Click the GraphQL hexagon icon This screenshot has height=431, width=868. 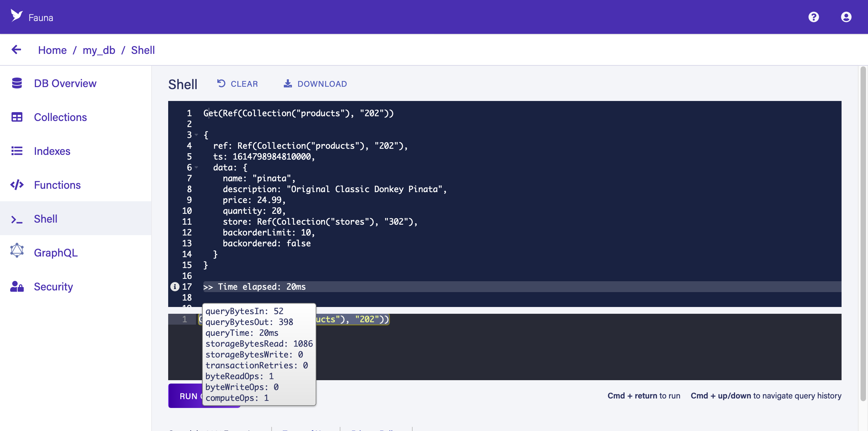pyautogui.click(x=16, y=250)
